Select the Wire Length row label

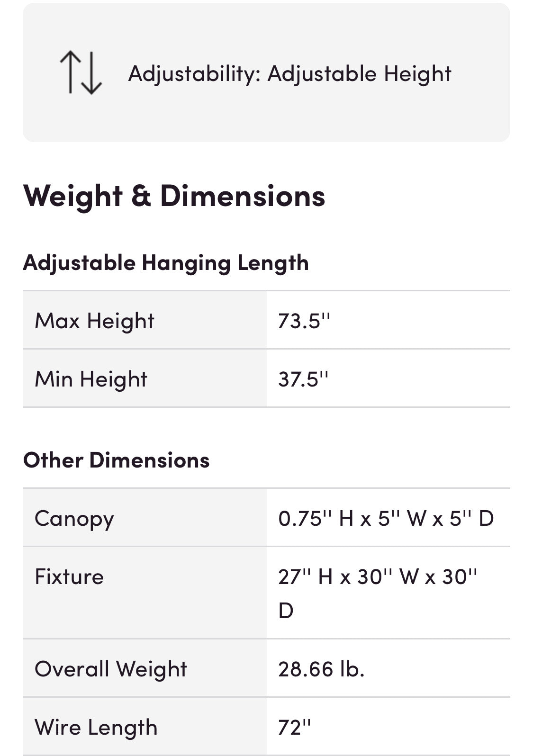(96, 727)
